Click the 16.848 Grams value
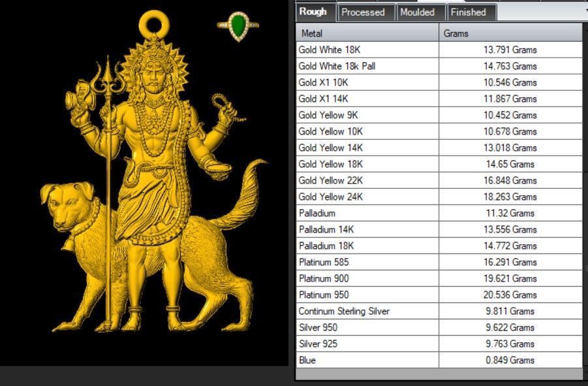 click(510, 180)
